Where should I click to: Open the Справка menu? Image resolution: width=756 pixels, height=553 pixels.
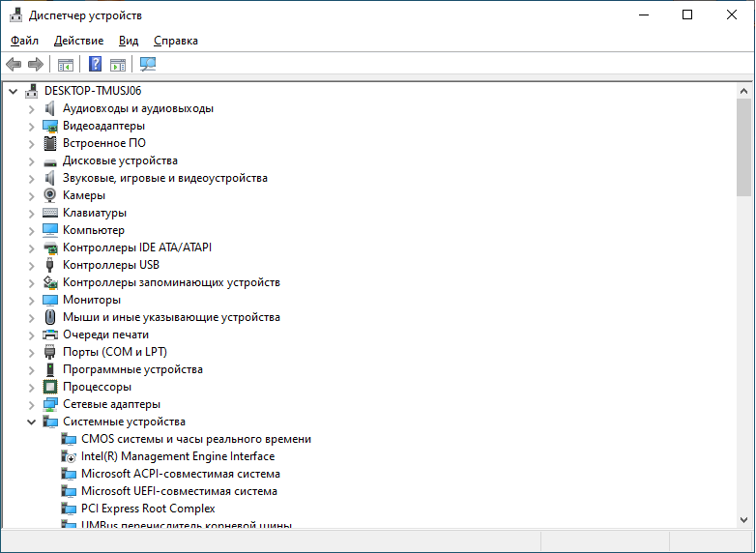(176, 41)
